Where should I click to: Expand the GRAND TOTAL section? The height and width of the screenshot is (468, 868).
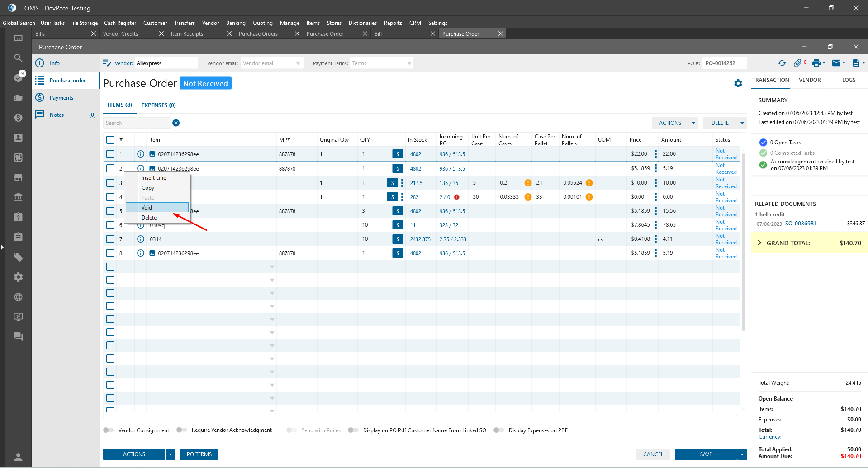point(759,243)
